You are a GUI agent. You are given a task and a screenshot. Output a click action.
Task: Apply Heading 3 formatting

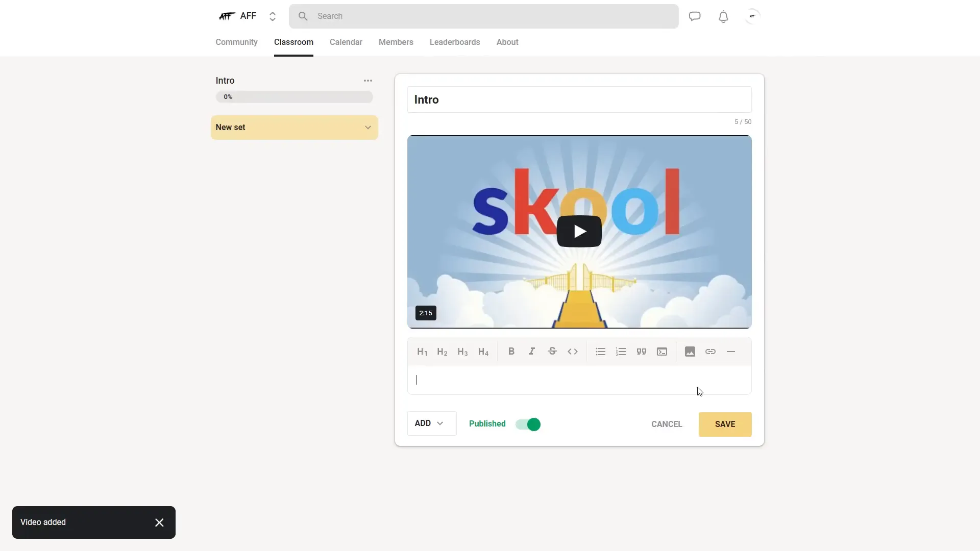(x=462, y=352)
